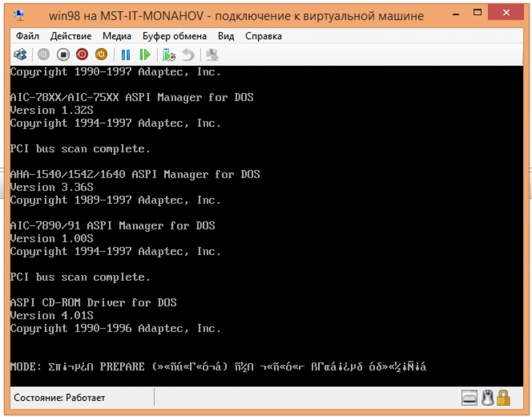Screen dimensions: 532x417
Task: Turn off the virtual machine with stop icon
Action: (63, 54)
